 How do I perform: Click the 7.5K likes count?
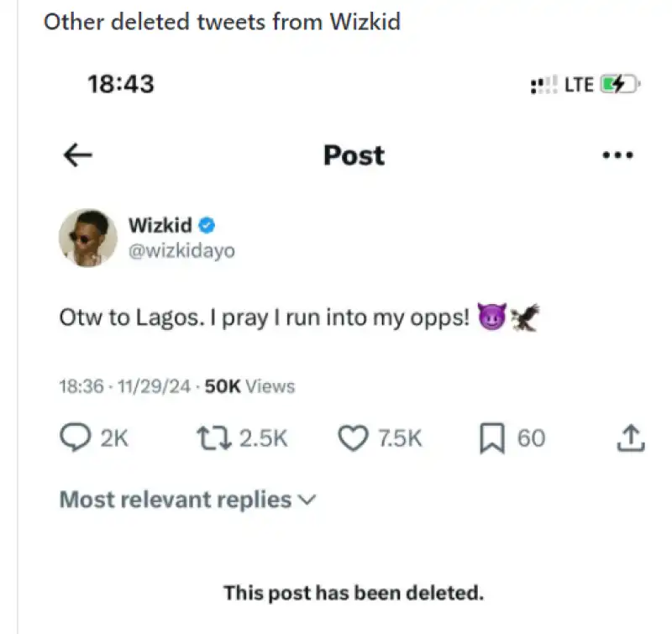[x=400, y=438]
